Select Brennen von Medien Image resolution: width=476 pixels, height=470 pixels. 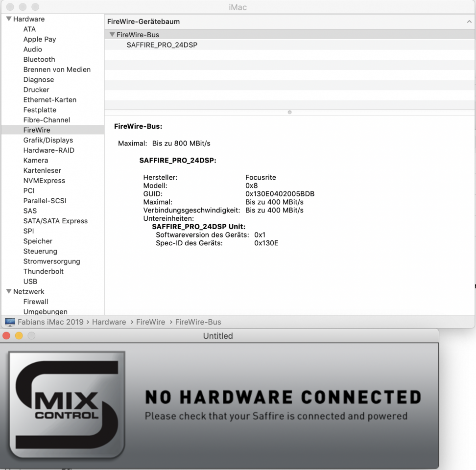(57, 70)
